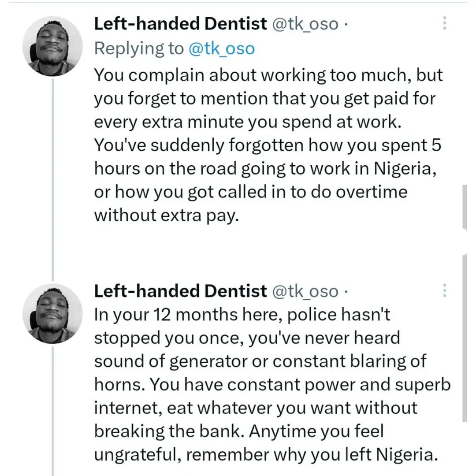Open more options on the second tweet
Screen dimensions: 476x476
[445, 290]
